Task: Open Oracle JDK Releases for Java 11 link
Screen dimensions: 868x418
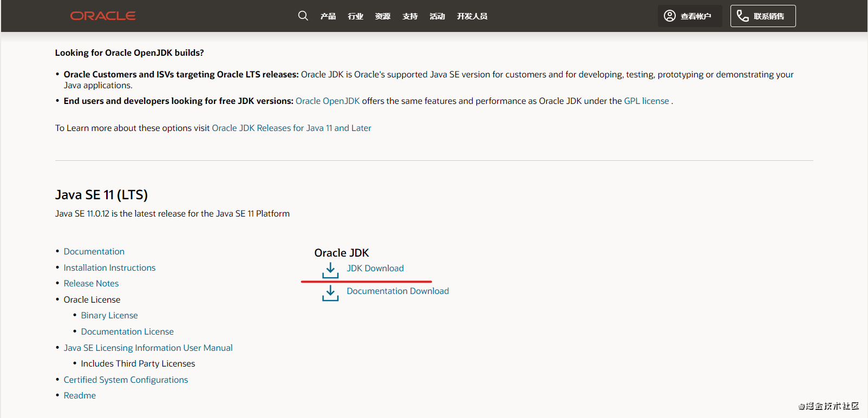Action: pyautogui.click(x=291, y=128)
